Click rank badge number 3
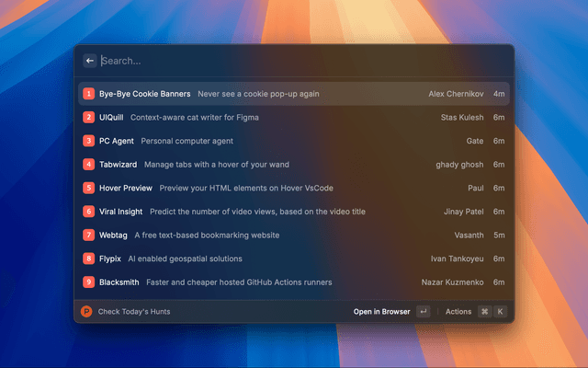This screenshot has width=588, height=368. 88,141
